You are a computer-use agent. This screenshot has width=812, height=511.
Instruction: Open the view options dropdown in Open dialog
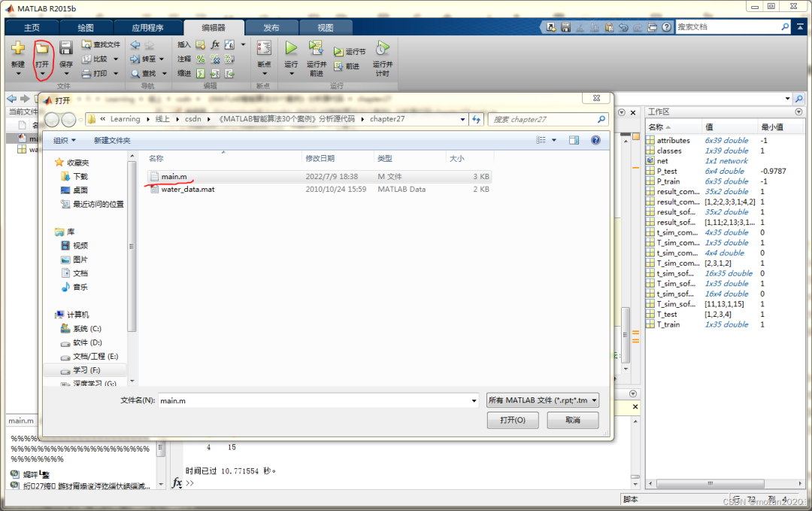pyautogui.click(x=554, y=140)
